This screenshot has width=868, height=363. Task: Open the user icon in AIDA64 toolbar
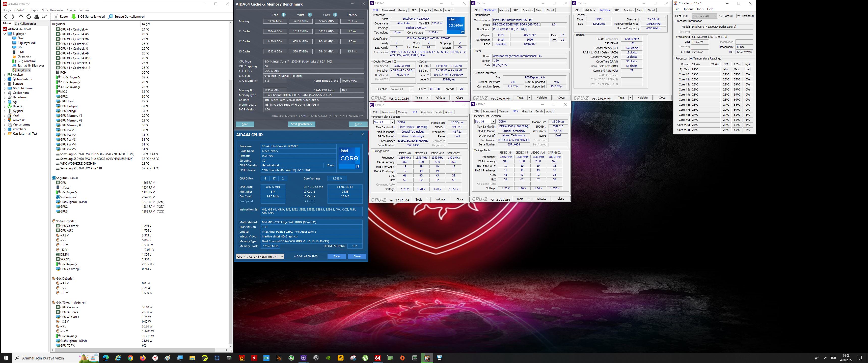(37, 16)
